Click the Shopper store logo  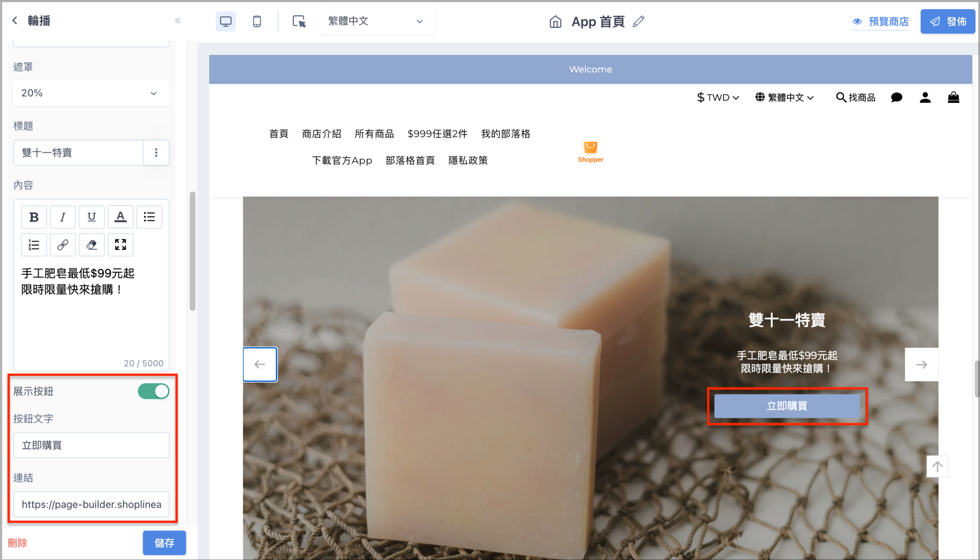tap(590, 152)
